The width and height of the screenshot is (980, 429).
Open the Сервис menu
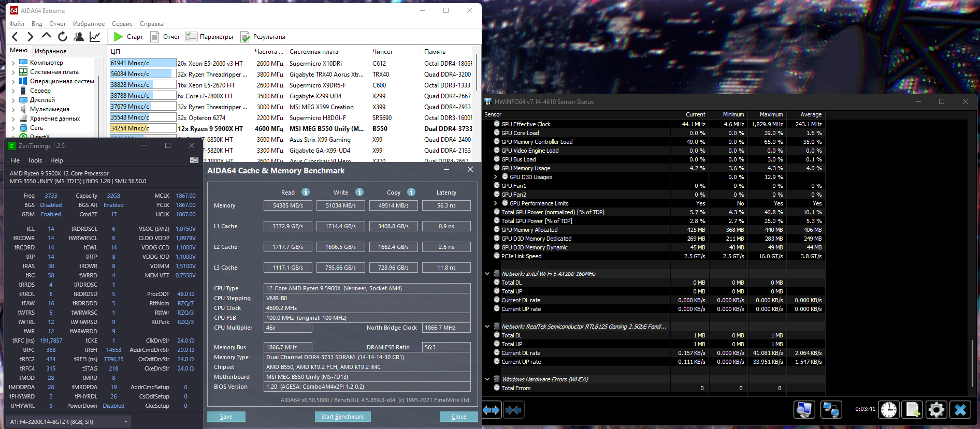122,24
